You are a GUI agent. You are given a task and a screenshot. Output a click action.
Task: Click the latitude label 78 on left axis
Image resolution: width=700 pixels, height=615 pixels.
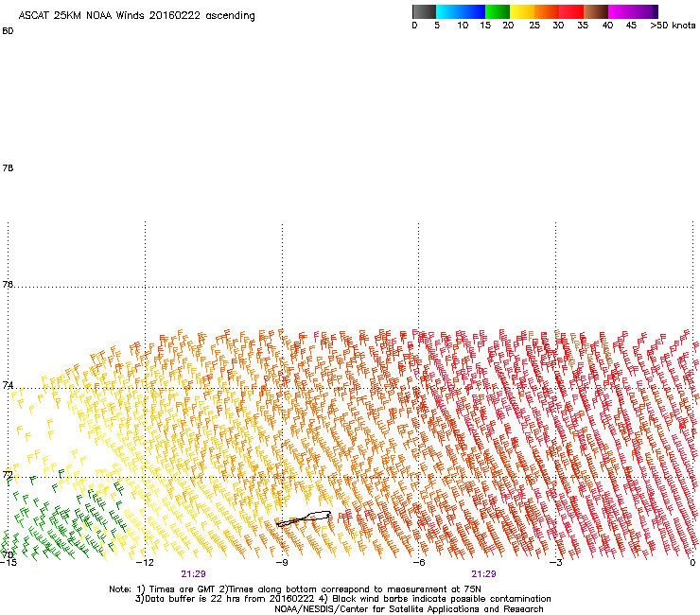(x=8, y=167)
